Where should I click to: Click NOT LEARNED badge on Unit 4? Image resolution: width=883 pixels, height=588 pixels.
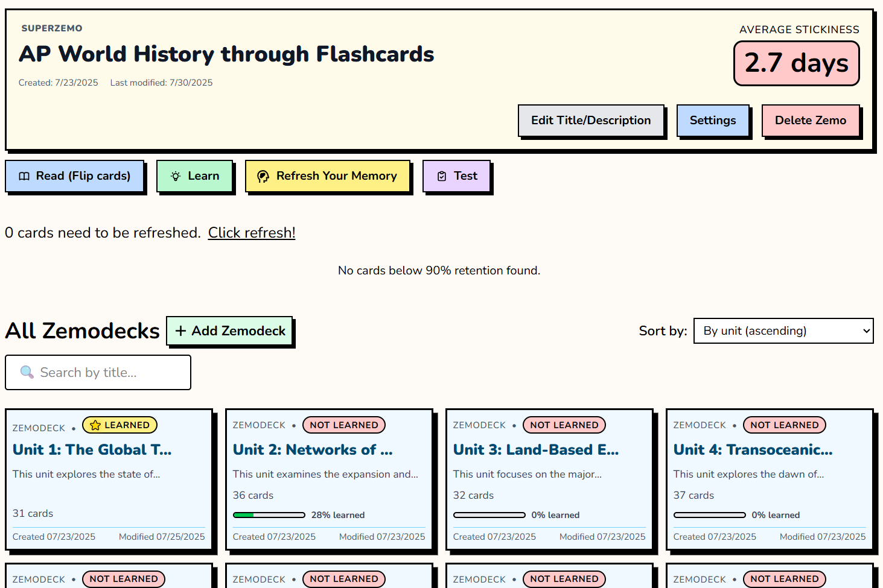tap(785, 425)
